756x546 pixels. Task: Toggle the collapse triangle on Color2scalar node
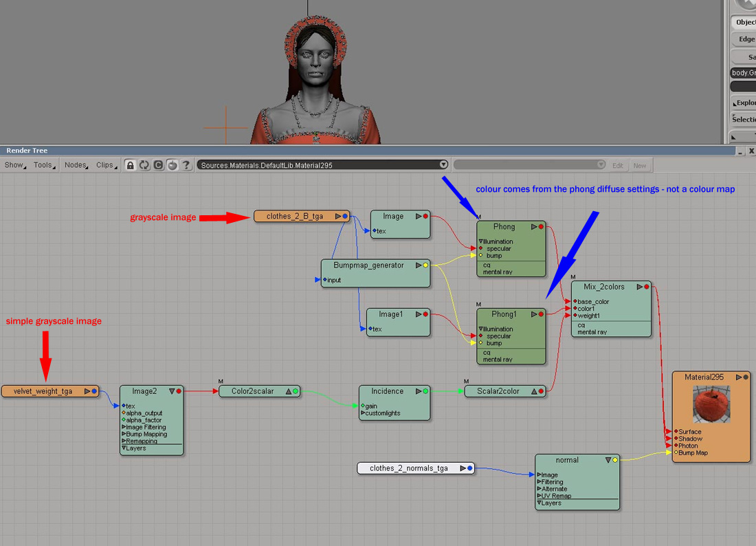click(x=288, y=391)
